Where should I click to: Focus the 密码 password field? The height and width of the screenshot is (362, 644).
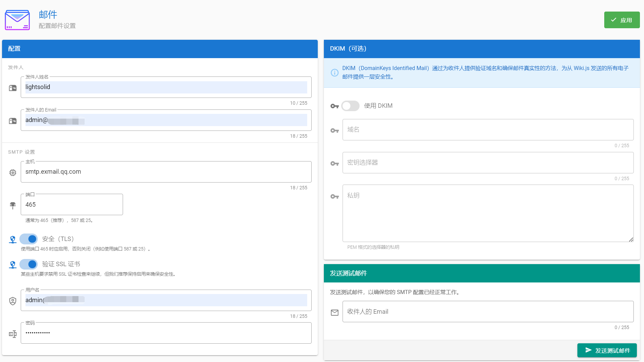tap(166, 333)
